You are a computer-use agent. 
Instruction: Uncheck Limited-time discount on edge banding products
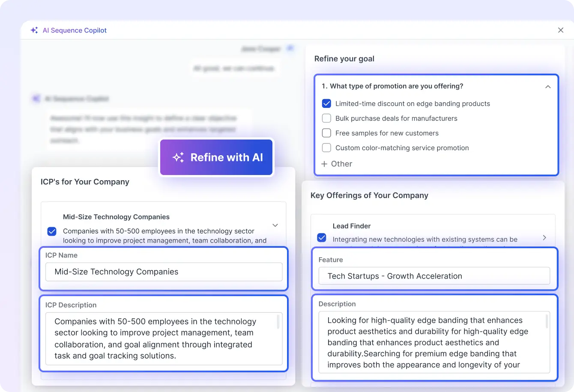(x=326, y=104)
